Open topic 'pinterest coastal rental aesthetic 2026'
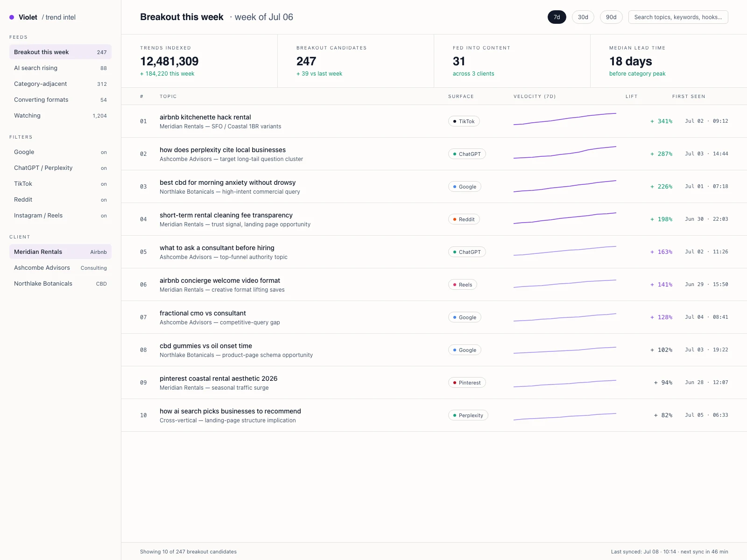 click(218, 378)
